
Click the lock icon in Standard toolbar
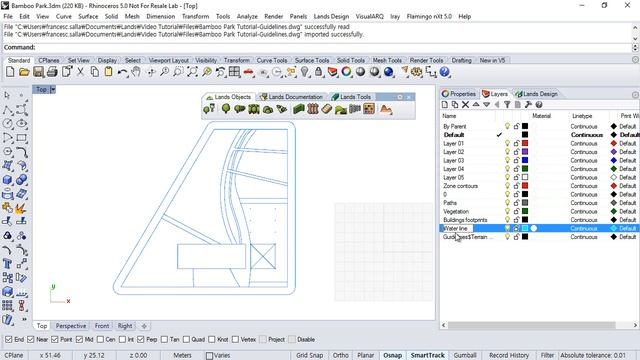(318, 72)
